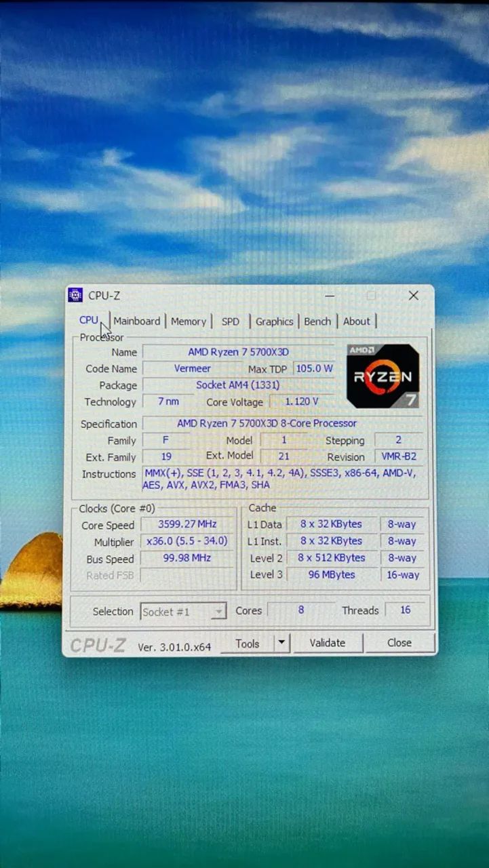The width and height of the screenshot is (489, 868).
Task: Click the Max TDP value 105.0 W
Action: [x=314, y=368]
